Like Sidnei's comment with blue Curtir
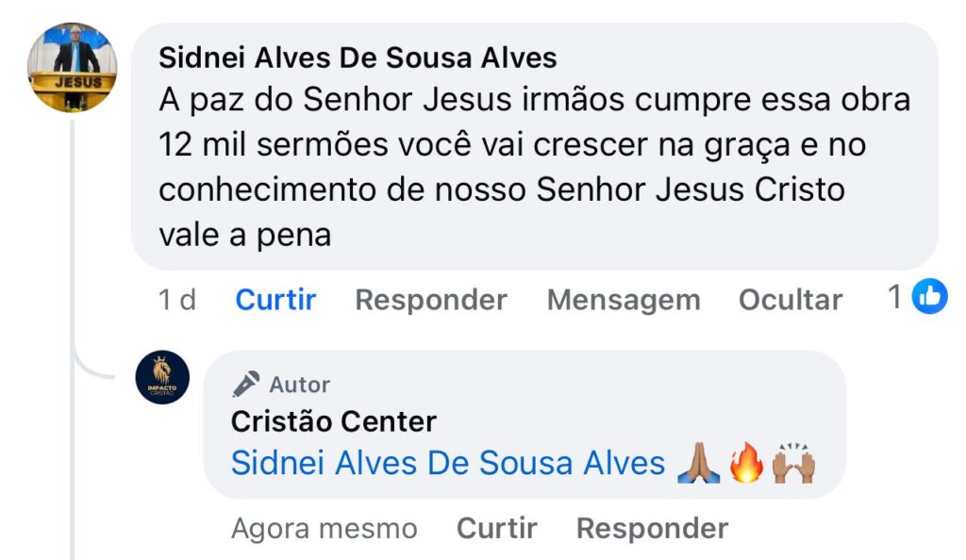Image resolution: width=966 pixels, height=560 pixels. tap(275, 300)
